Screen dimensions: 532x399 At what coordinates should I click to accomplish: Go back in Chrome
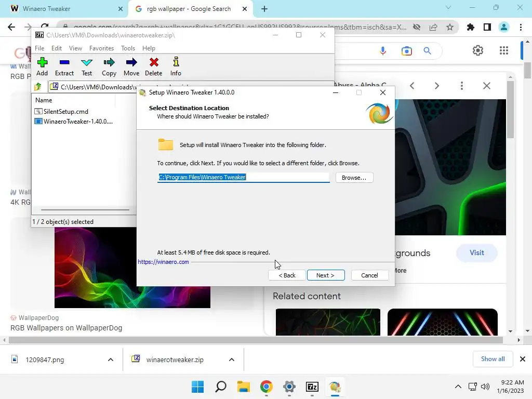[x=11, y=27]
